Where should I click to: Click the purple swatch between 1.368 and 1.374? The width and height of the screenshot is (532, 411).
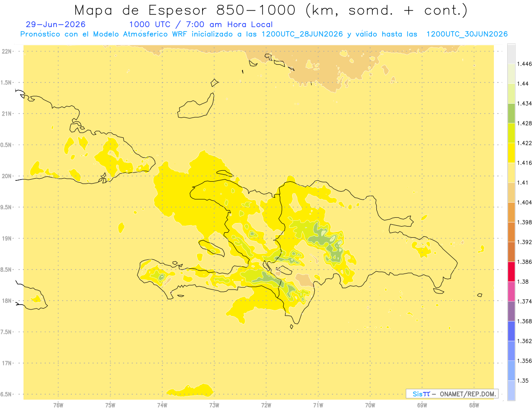(x=511, y=311)
